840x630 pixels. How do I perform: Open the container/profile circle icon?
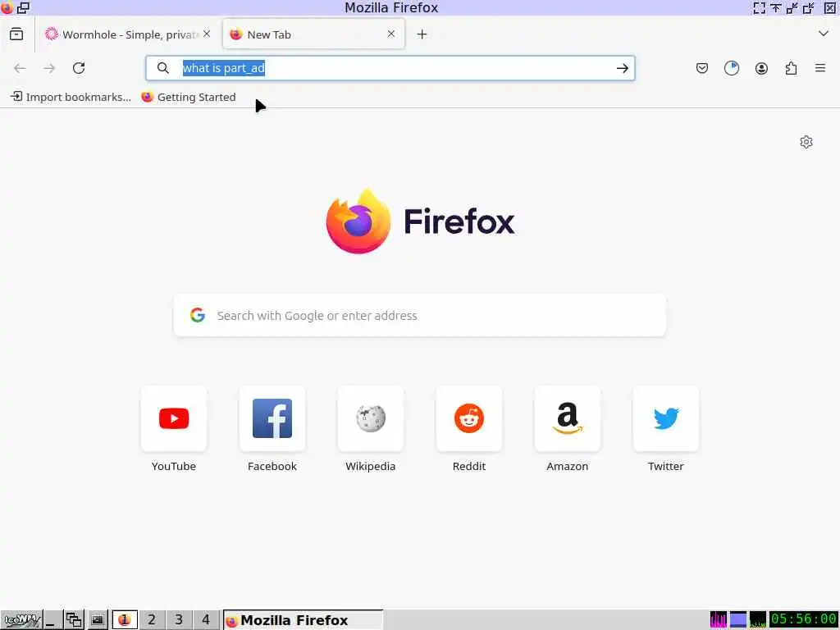click(731, 68)
